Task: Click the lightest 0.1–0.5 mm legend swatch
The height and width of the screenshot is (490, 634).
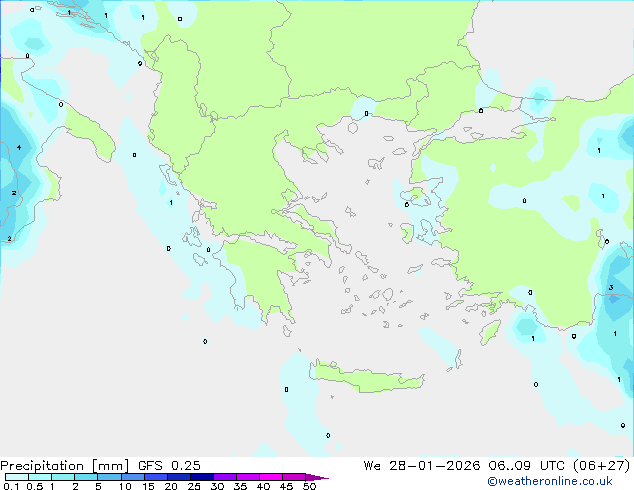Action: (x=17, y=477)
